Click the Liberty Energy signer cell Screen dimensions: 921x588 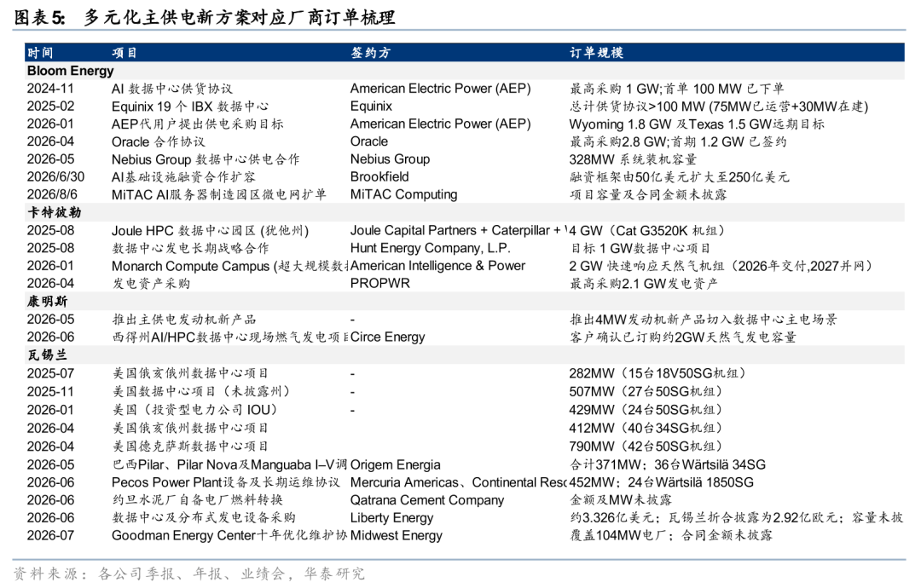tap(391, 517)
